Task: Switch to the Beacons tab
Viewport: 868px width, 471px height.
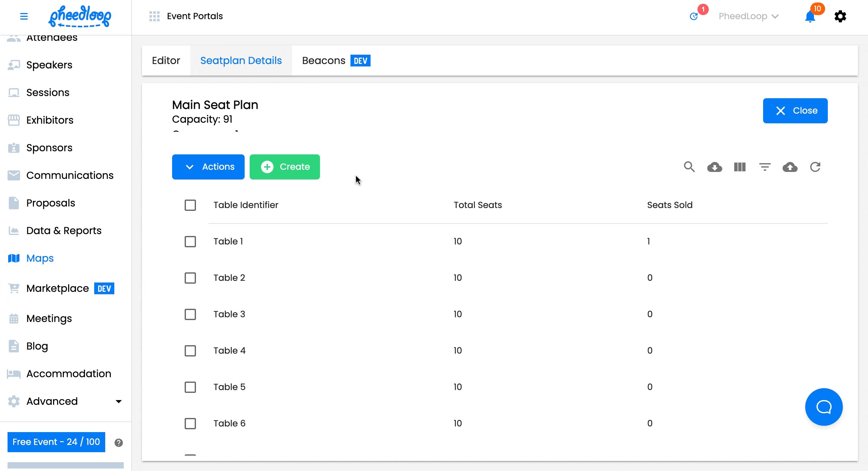Action: pos(323,61)
